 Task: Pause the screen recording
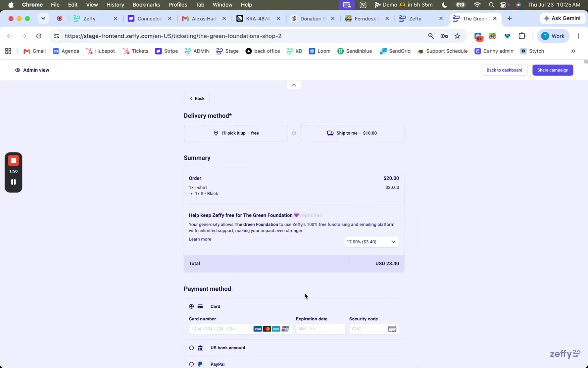(13, 182)
